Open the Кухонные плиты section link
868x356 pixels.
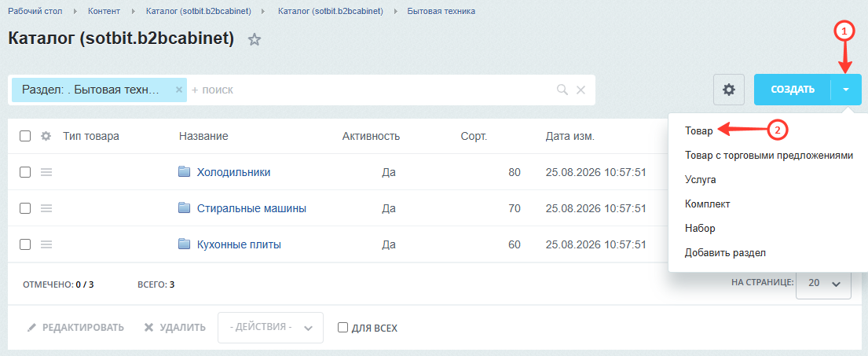239,244
